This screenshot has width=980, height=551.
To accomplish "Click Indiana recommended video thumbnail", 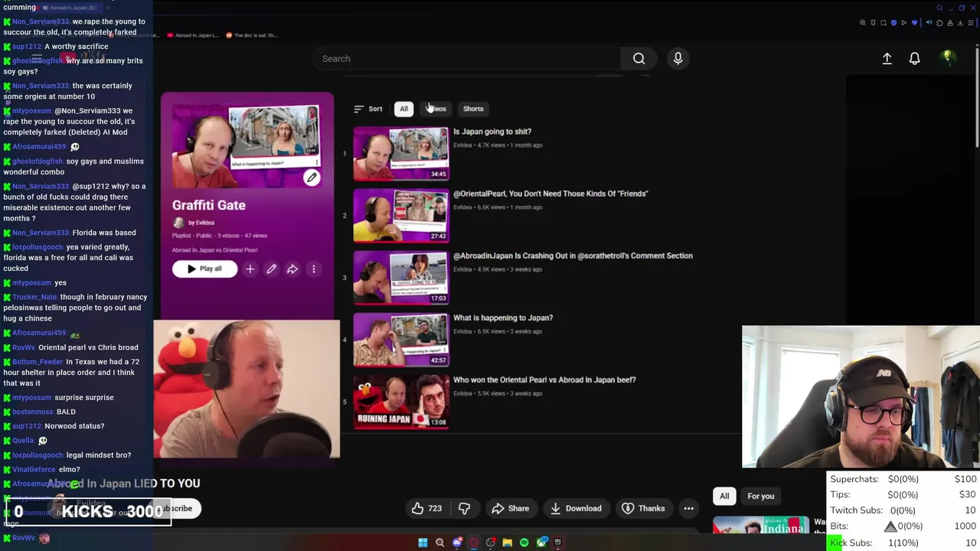I will coord(761,525).
